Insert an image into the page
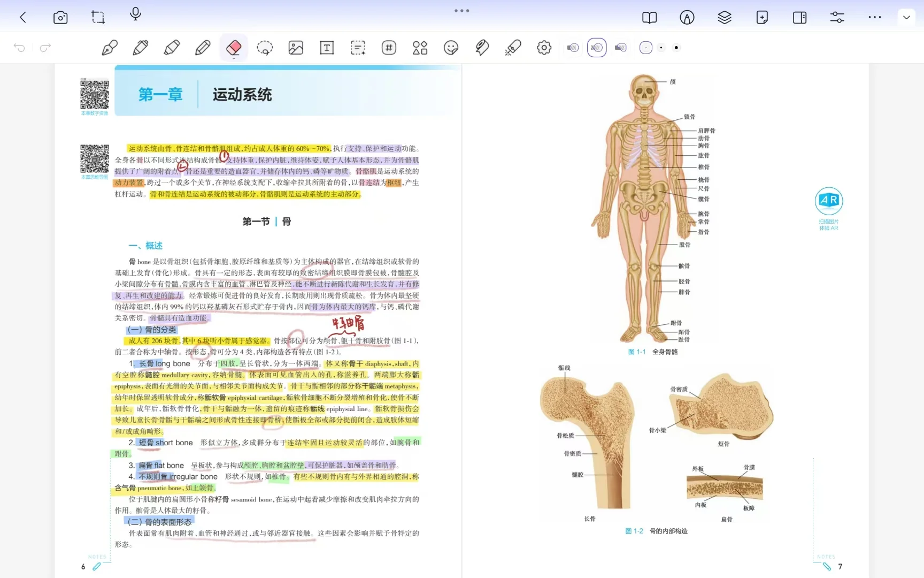924x578 pixels. 296,48
